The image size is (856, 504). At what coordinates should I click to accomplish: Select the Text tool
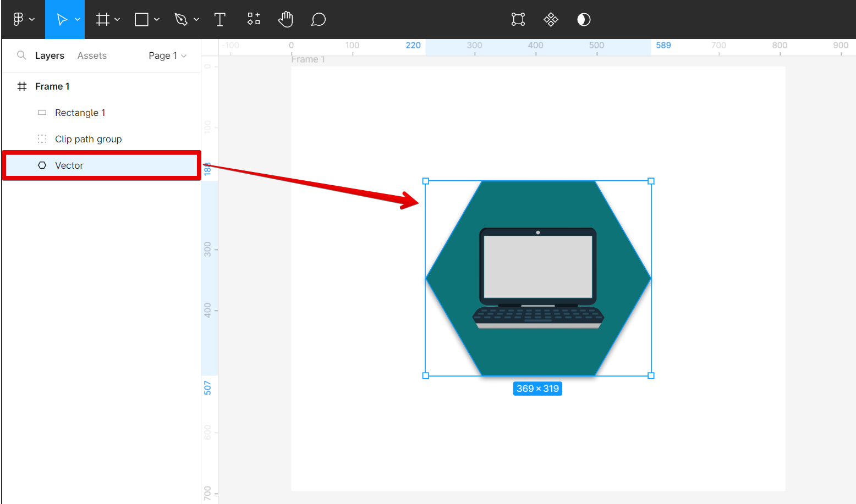tap(220, 20)
